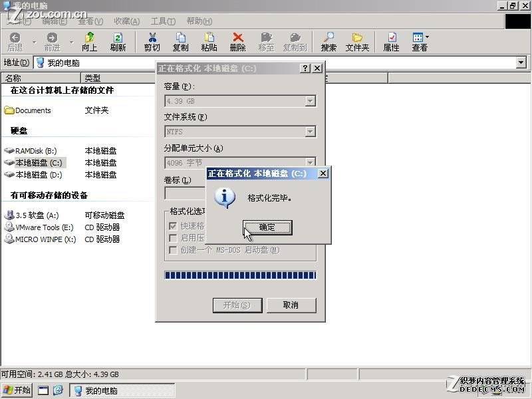
Task: Click the 文件夹 type for Documents
Action: 96,110
